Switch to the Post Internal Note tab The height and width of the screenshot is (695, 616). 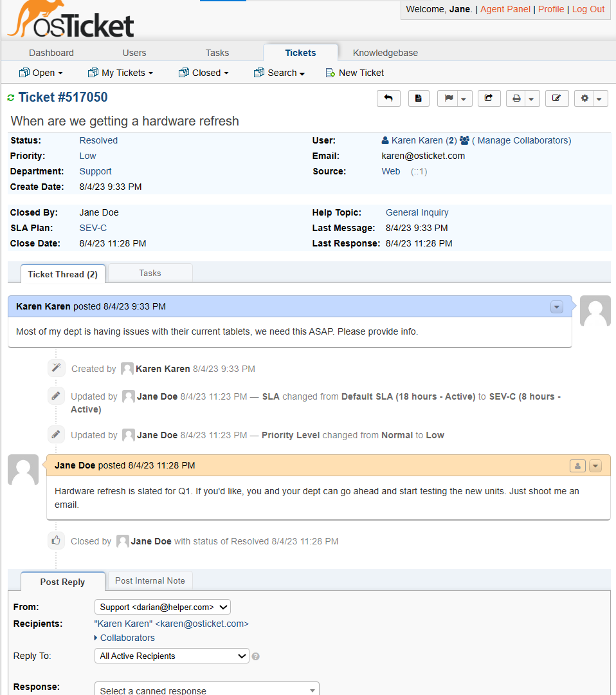click(150, 580)
